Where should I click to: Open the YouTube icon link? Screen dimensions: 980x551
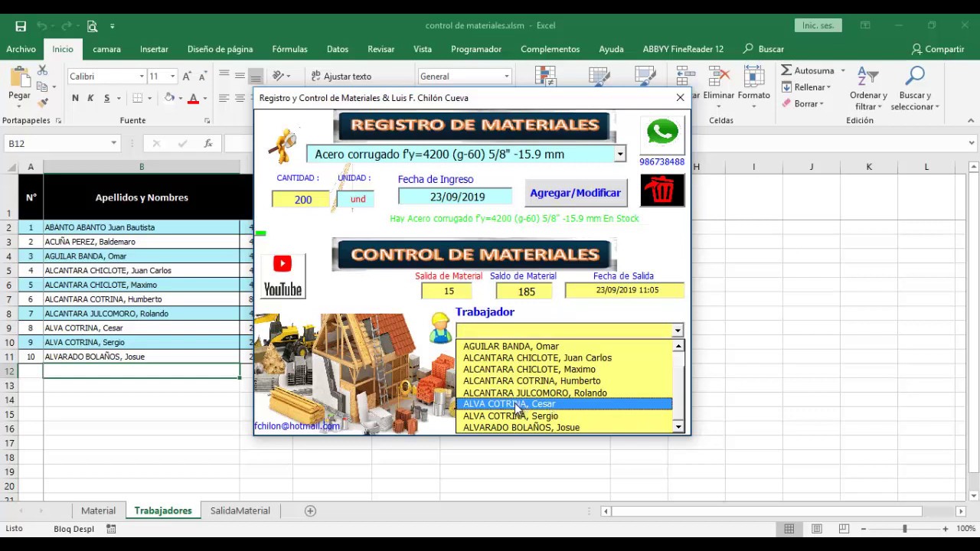pos(283,276)
